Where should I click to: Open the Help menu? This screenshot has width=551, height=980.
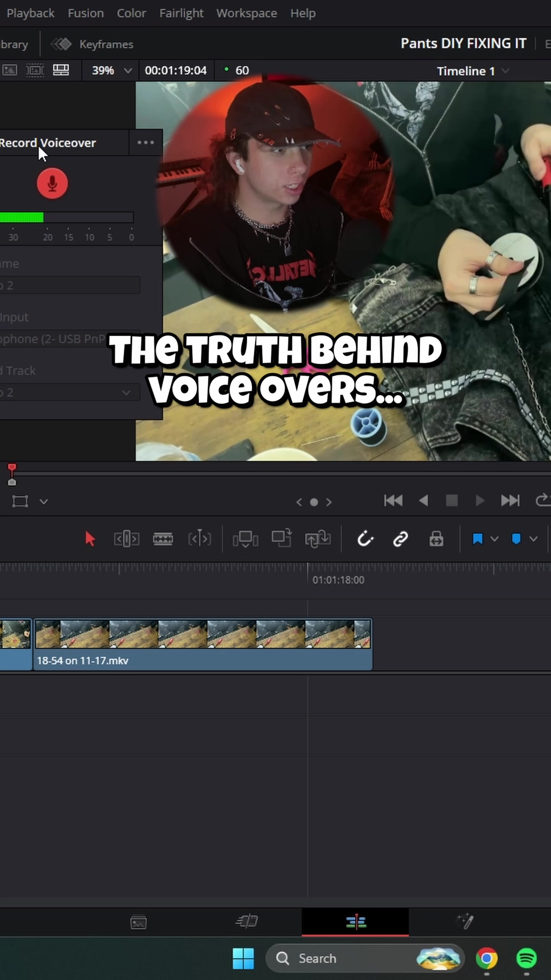tap(303, 13)
